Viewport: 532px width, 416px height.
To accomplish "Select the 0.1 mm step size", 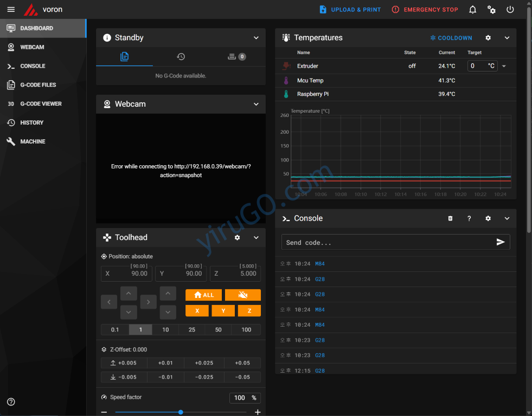I will (115, 329).
